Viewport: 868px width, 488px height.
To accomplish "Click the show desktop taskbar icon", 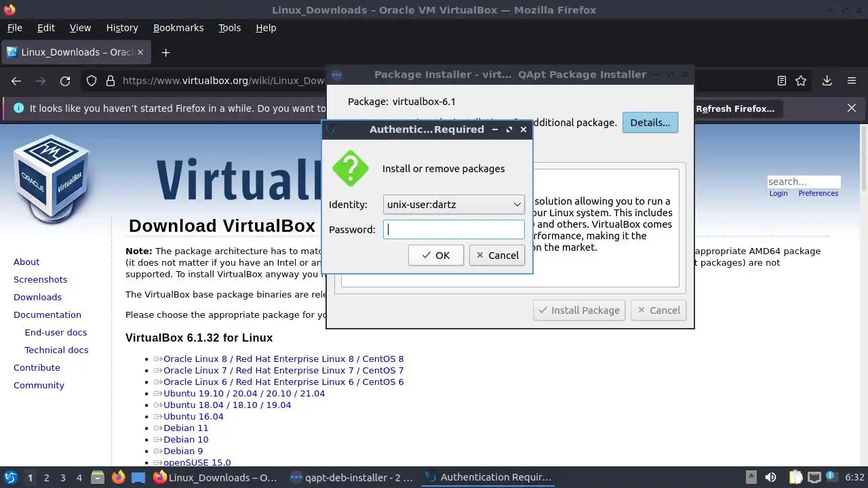I will coord(138,477).
